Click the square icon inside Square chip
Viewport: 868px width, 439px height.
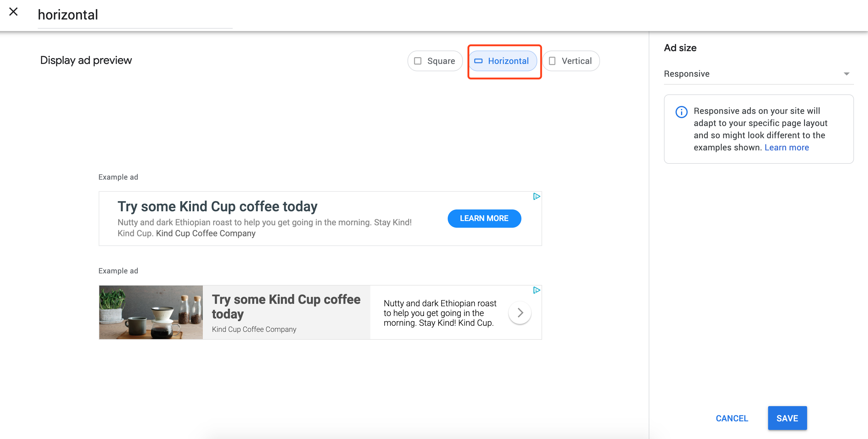click(x=418, y=61)
